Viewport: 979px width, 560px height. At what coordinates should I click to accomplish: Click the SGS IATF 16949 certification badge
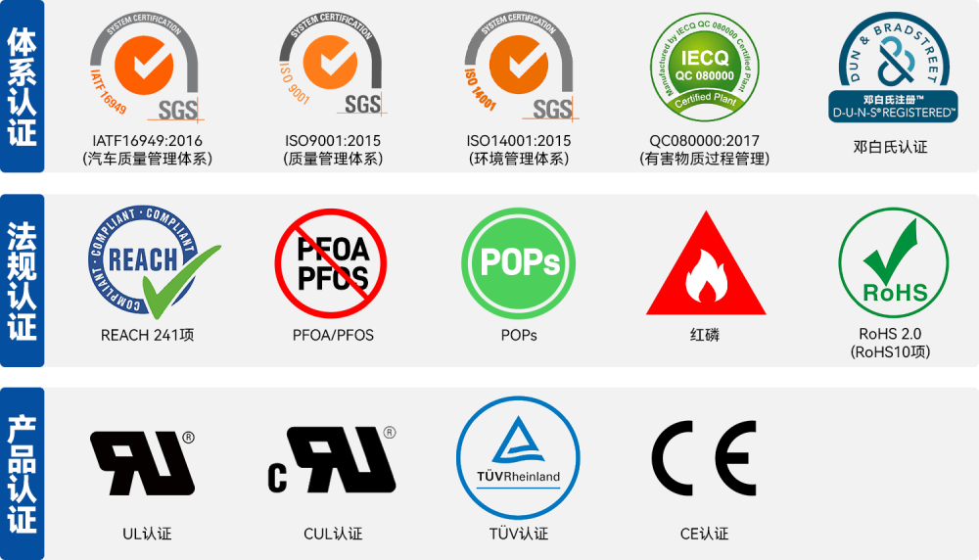click(x=147, y=68)
